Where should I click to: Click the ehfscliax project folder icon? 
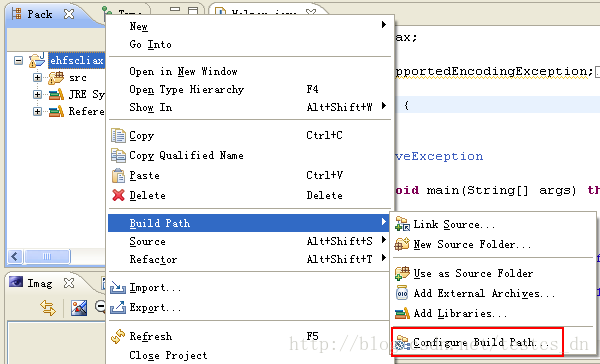click(x=37, y=60)
